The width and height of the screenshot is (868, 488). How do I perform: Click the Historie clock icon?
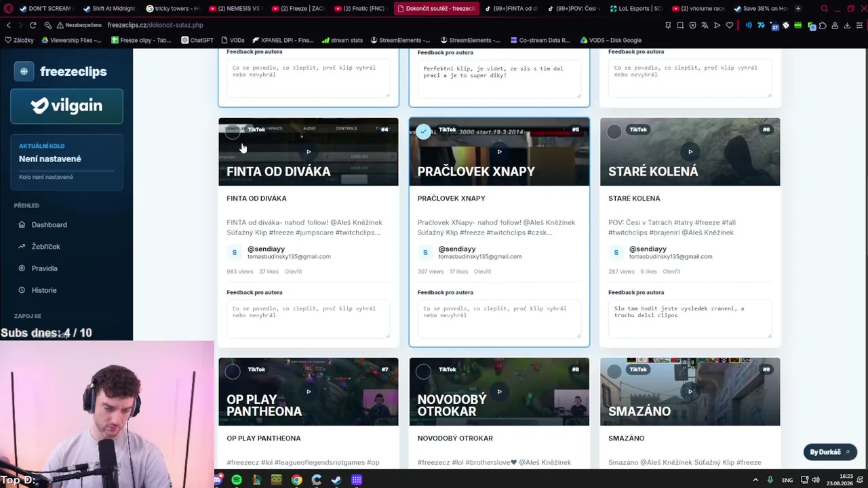(x=21, y=290)
